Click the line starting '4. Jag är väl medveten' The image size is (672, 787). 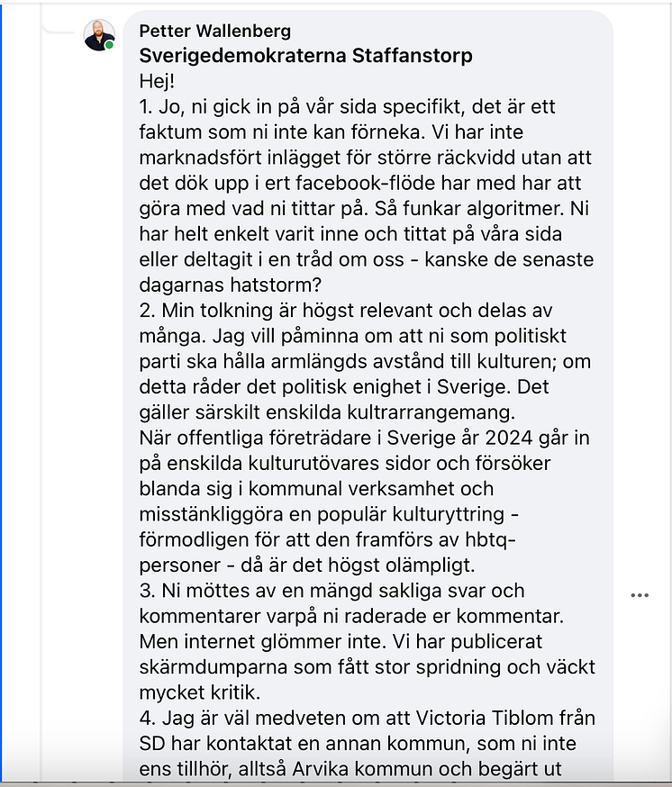[x=368, y=719]
